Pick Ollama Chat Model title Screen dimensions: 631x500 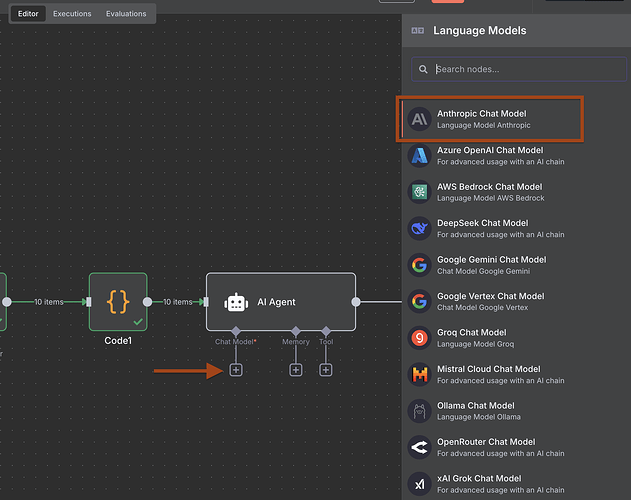(476, 406)
